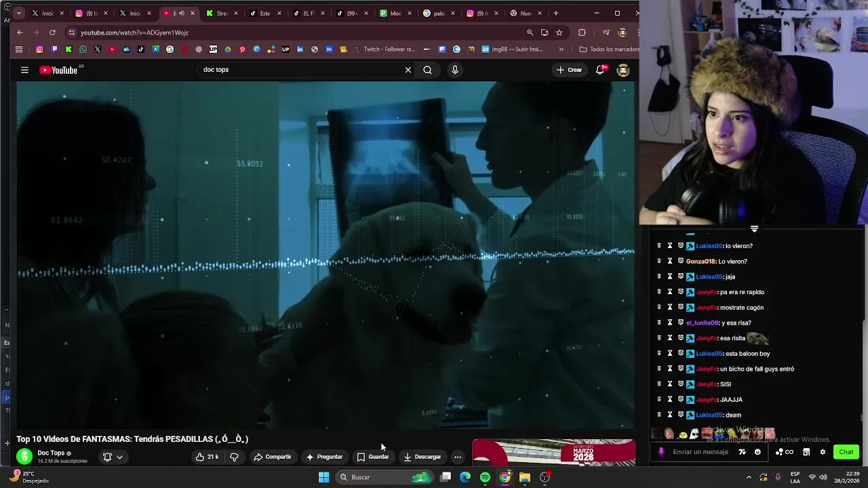Open the store icon in chat bar
868x488 pixels.
pos(806,452)
